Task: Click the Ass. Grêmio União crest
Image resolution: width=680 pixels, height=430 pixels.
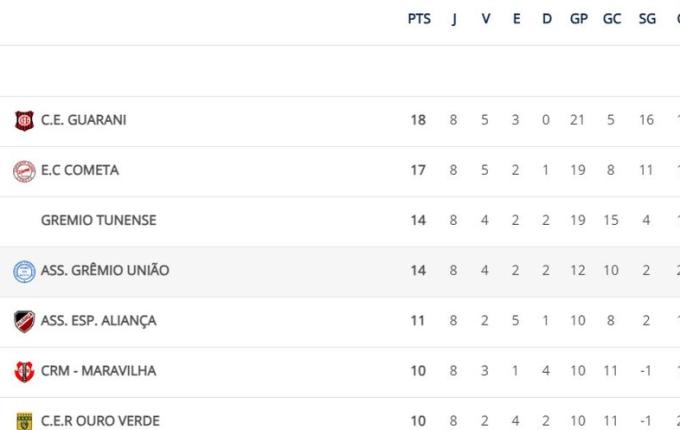Action: point(24,270)
